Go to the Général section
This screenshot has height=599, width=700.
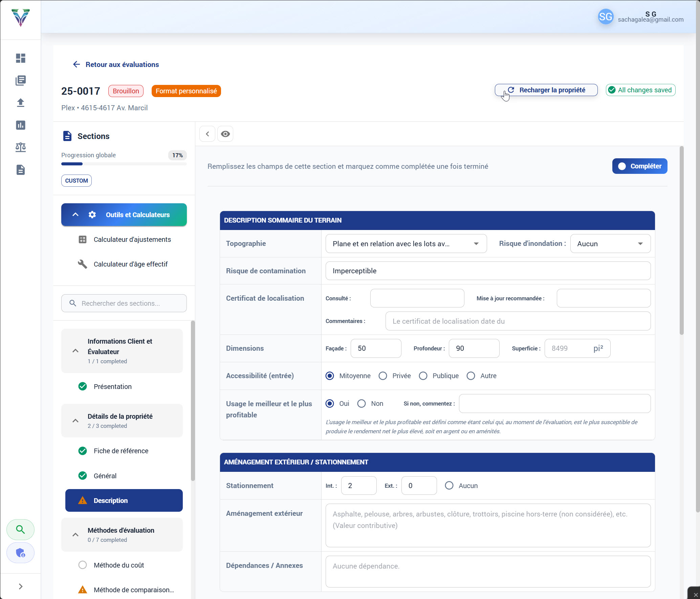pyautogui.click(x=105, y=476)
